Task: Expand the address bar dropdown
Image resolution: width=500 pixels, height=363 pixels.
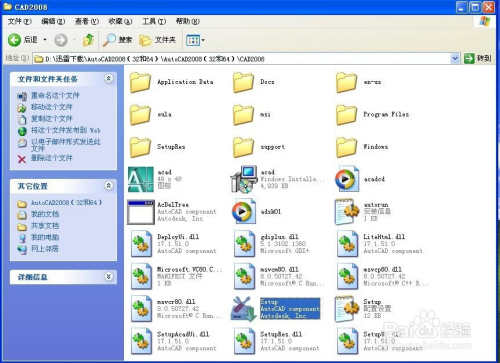Action: tap(455, 59)
